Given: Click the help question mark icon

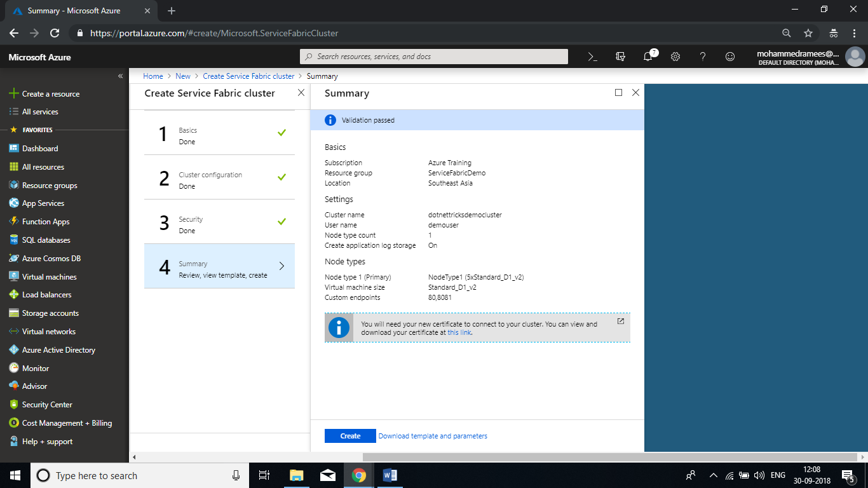Looking at the screenshot, I should point(703,57).
